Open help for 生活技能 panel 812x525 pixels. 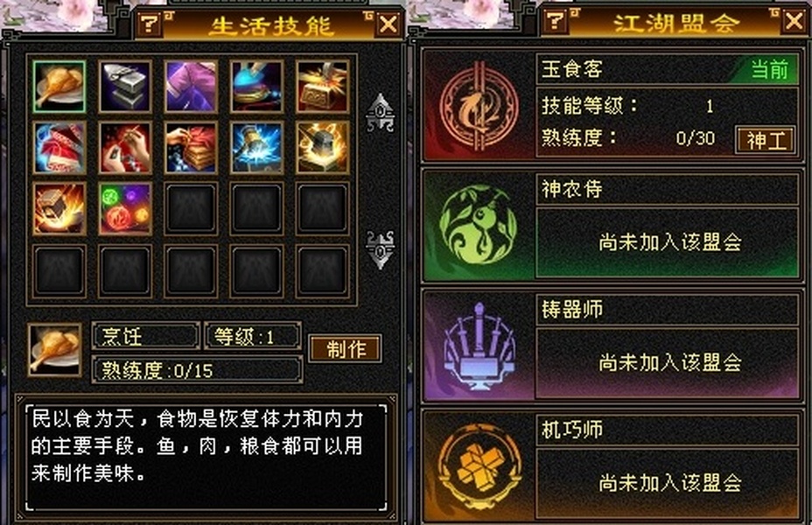pyautogui.click(x=150, y=24)
